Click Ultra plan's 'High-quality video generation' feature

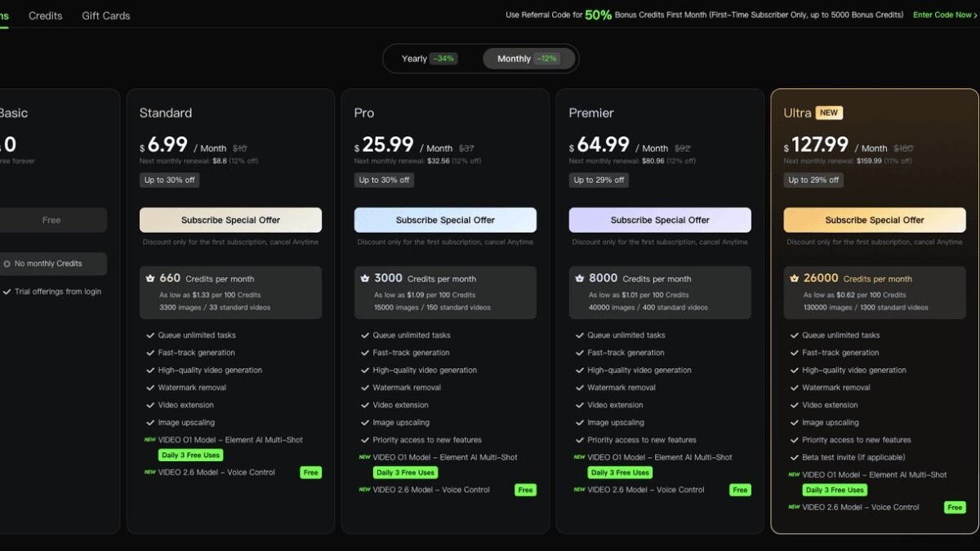coord(854,371)
